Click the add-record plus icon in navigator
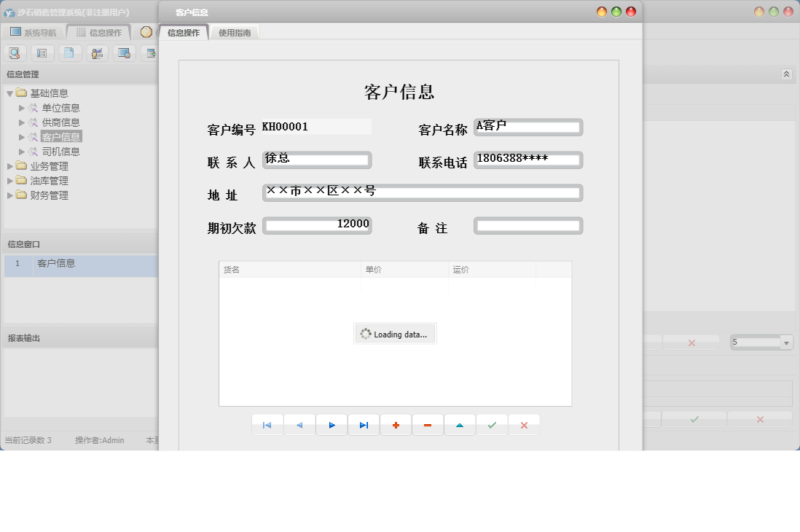 click(396, 424)
